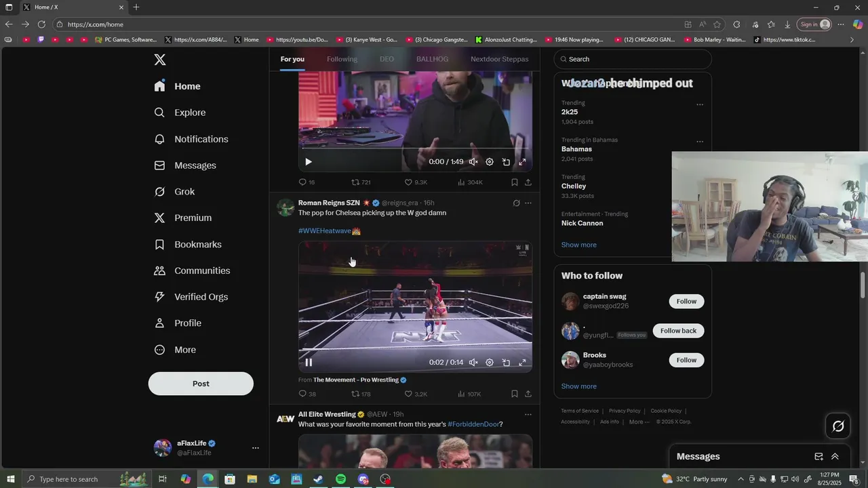Open the #WWEHeatwave hashtag

[325, 231]
